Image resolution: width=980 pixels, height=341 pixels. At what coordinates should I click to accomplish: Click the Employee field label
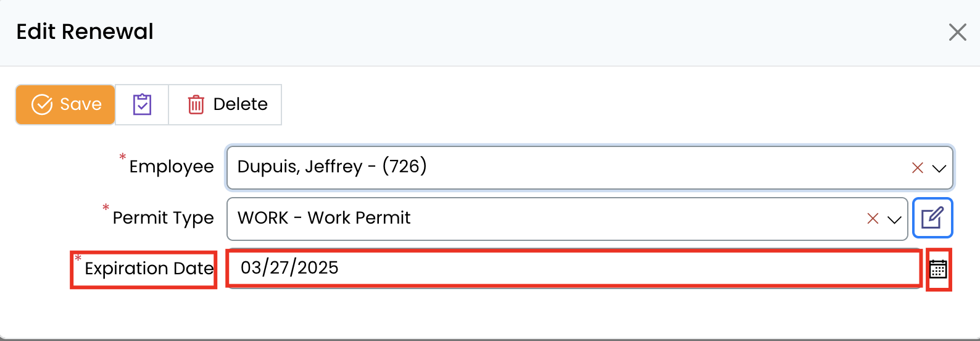[x=172, y=167]
